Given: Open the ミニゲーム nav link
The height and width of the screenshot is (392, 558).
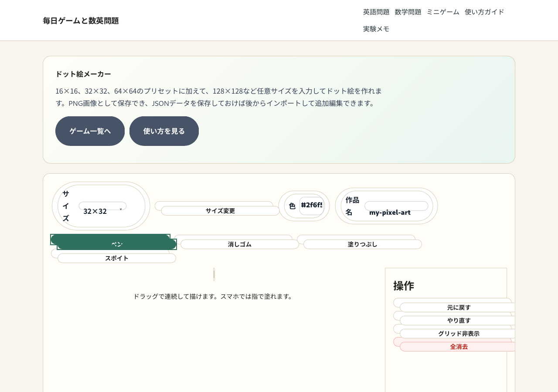Looking at the screenshot, I should tap(443, 12).
